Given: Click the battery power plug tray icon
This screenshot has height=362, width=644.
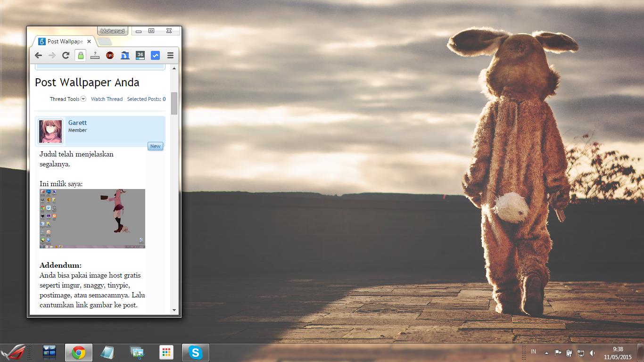Looking at the screenshot, I should [x=570, y=353].
